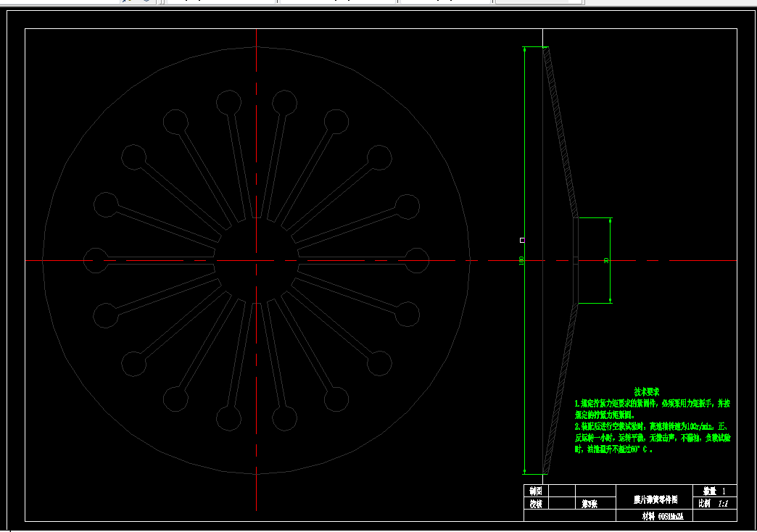Click the 数量 label in title block

coord(710,491)
